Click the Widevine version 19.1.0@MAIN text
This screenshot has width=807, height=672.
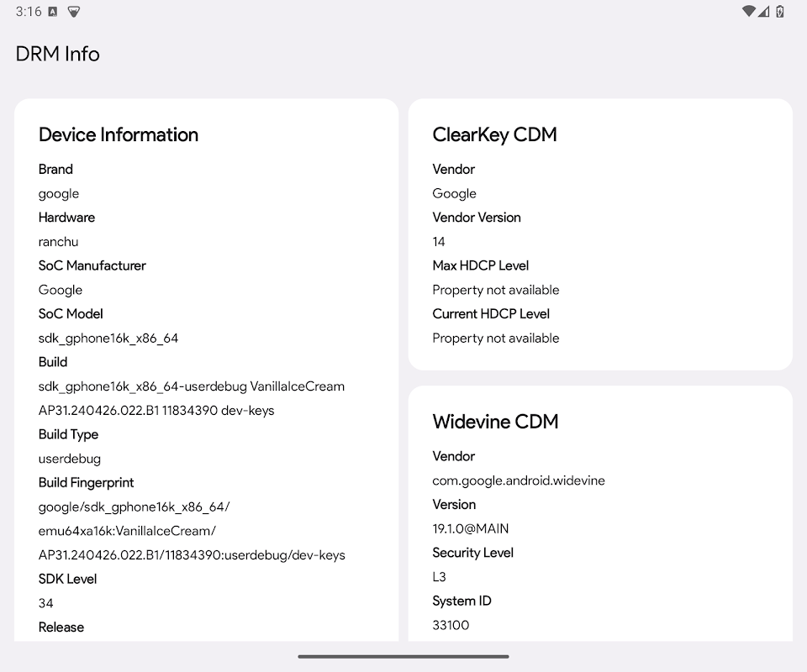470,529
